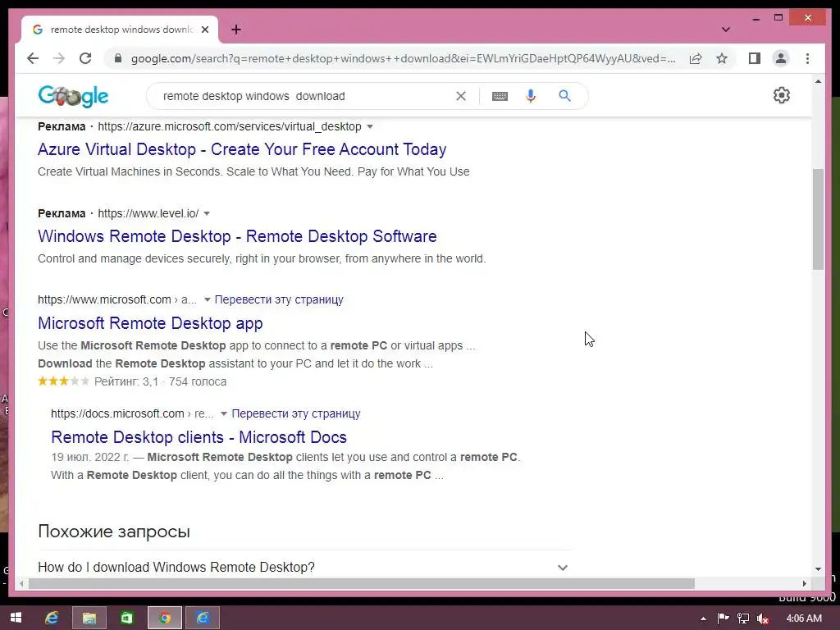Share this page via share icon
840x630 pixels.
[696, 58]
